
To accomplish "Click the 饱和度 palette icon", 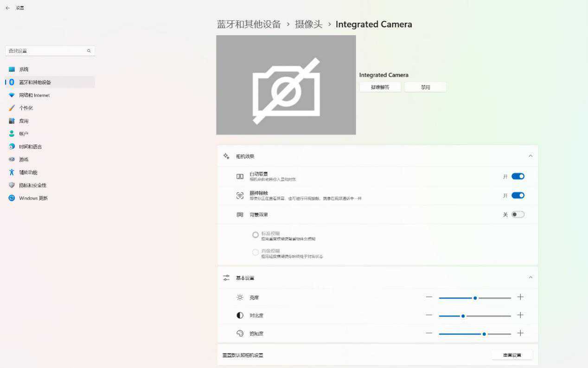I will 240,333.
